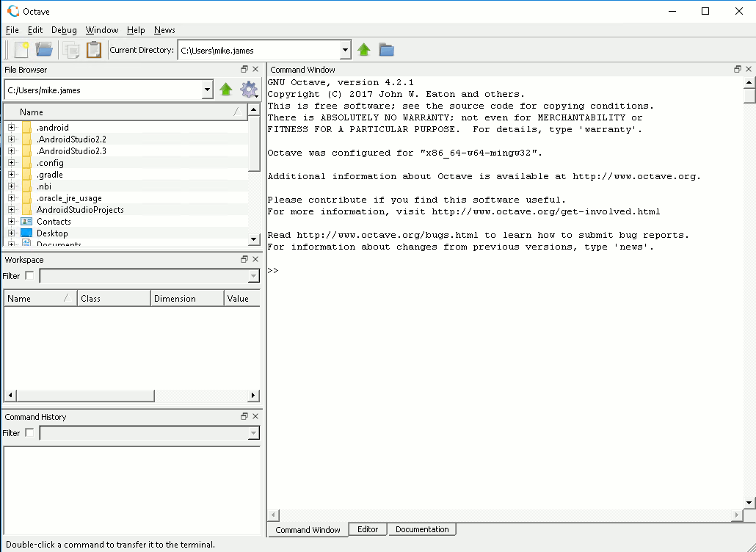Expand the AndroidStudioProjects folder
756x552 pixels.
[x=12, y=210]
